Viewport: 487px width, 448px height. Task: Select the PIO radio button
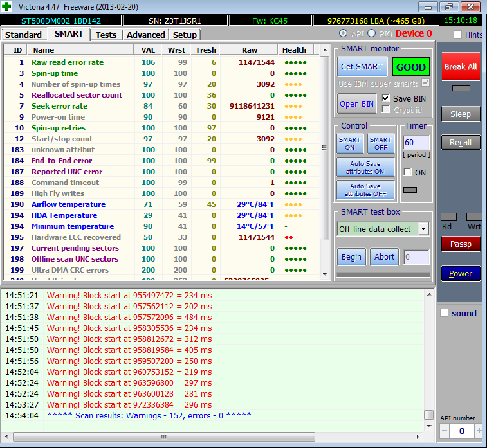[x=371, y=33]
